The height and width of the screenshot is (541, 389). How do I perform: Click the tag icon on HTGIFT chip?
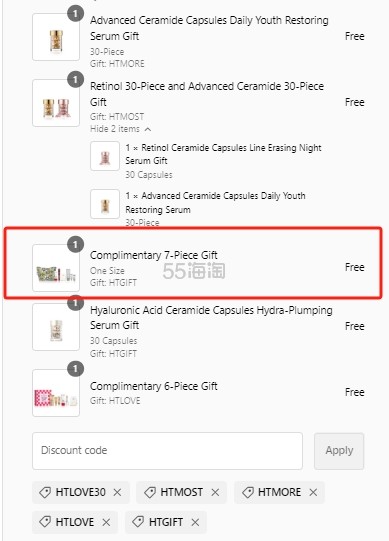point(138,522)
